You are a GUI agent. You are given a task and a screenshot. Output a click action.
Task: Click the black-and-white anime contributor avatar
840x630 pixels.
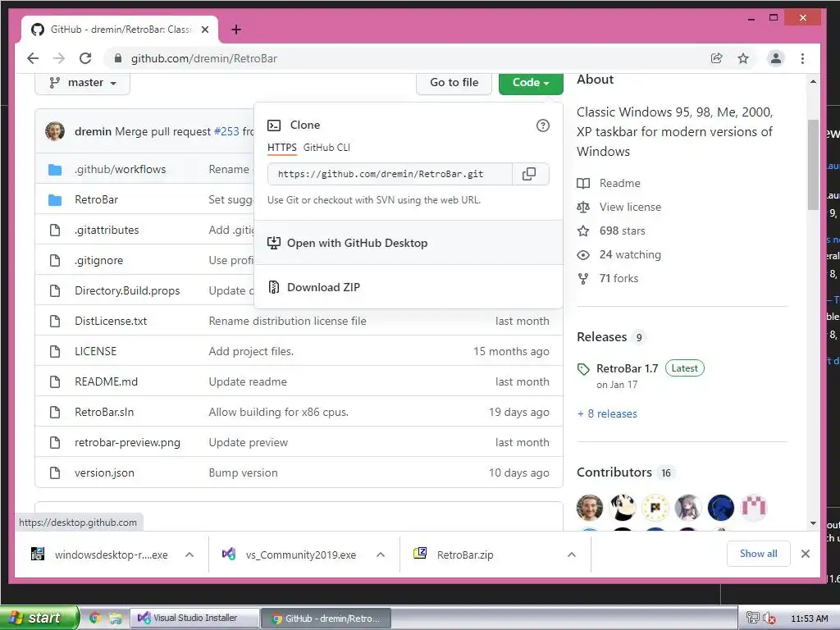[x=623, y=507]
